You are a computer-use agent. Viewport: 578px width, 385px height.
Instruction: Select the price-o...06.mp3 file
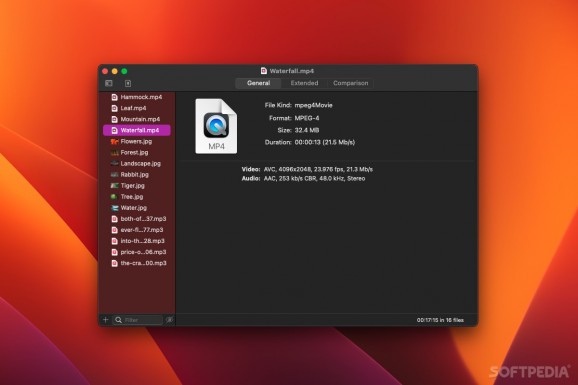point(137,252)
